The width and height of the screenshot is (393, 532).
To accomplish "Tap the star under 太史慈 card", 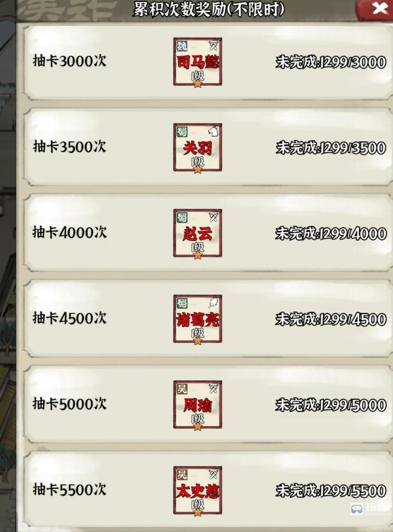I will (x=198, y=512).
